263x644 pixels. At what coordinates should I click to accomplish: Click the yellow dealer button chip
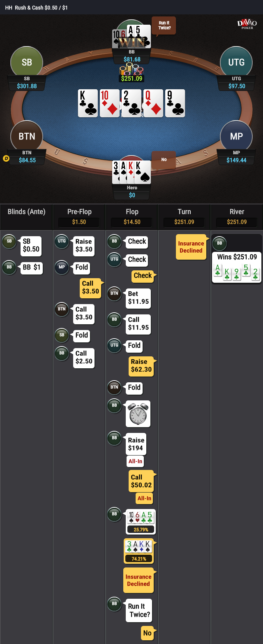click(6, 158)
